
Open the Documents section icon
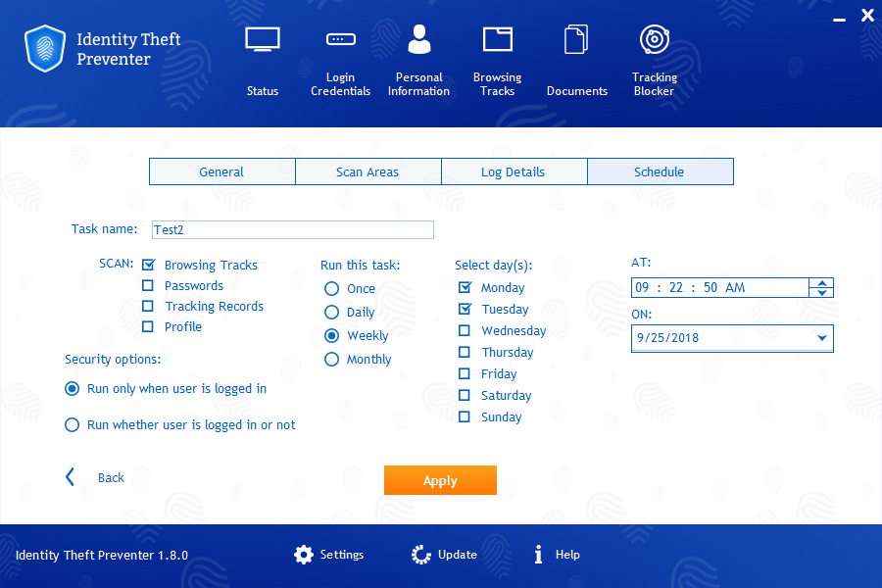point(576,49)
